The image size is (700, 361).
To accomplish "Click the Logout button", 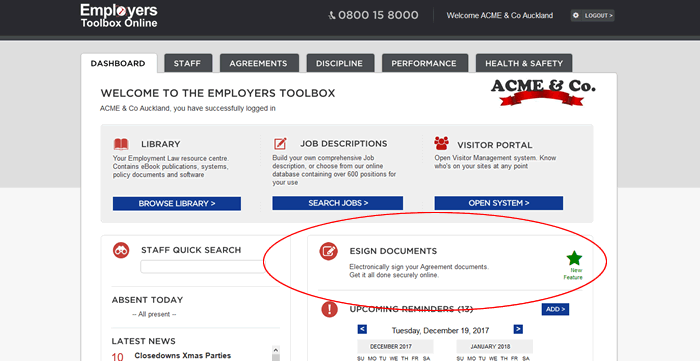I will 592,16.
